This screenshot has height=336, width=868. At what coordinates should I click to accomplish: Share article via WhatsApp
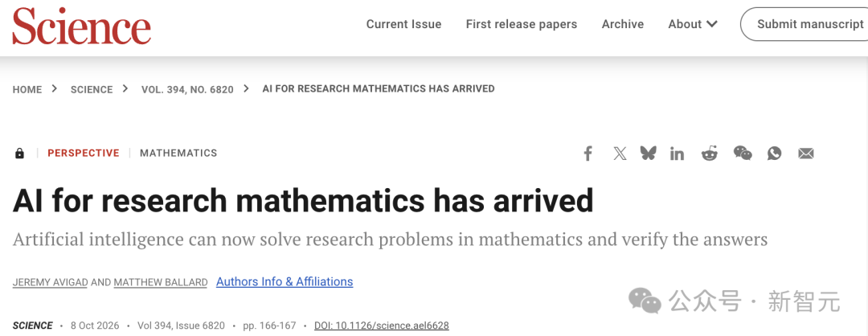point(775,154)
